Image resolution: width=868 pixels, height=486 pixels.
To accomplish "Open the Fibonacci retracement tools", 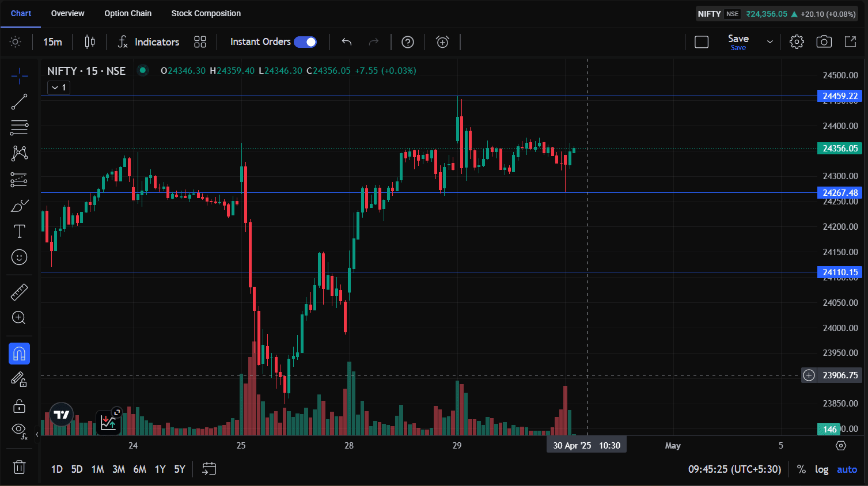I will tap(19, 127).
